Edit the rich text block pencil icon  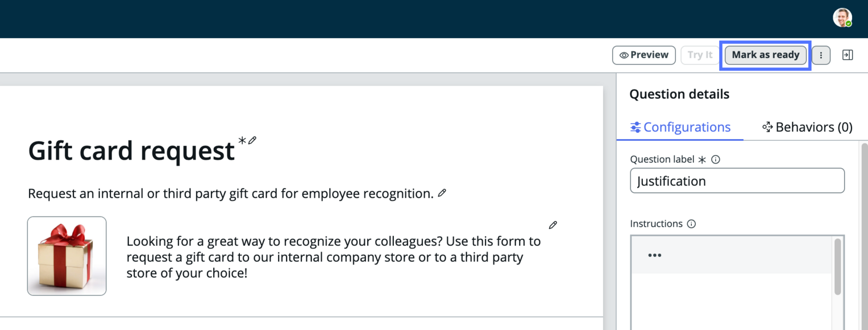(x=553, y=225)
